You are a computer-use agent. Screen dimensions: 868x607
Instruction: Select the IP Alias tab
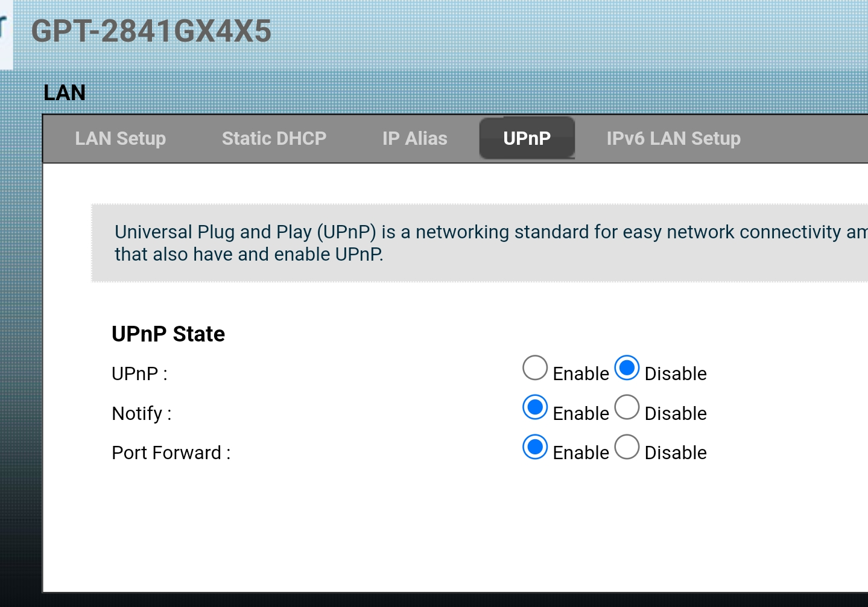coord(414,138)
